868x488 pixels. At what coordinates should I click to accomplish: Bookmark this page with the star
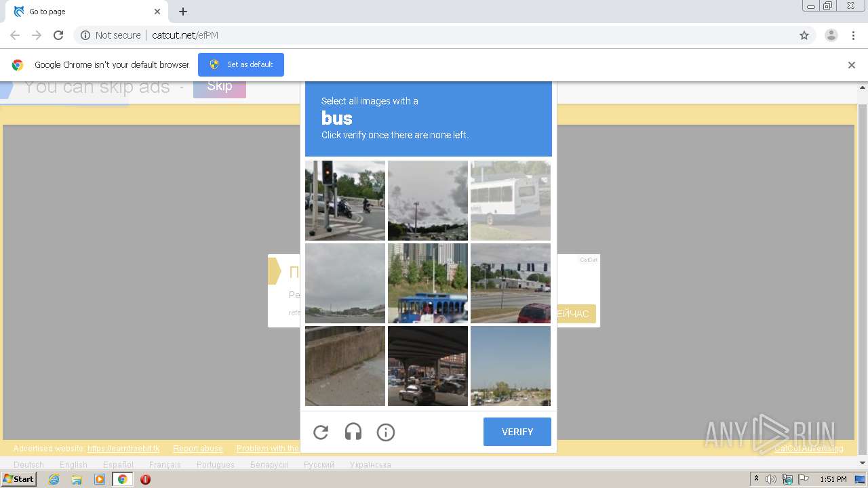(804, 35)
